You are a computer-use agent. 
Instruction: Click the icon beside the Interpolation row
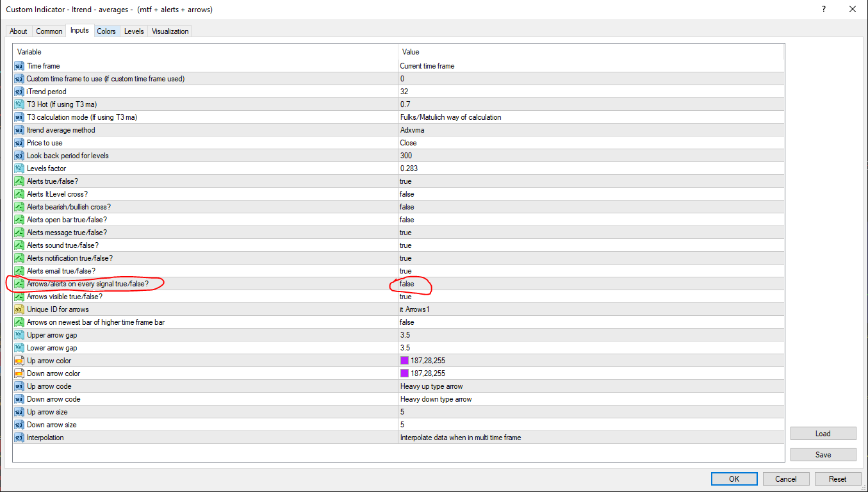19,438
